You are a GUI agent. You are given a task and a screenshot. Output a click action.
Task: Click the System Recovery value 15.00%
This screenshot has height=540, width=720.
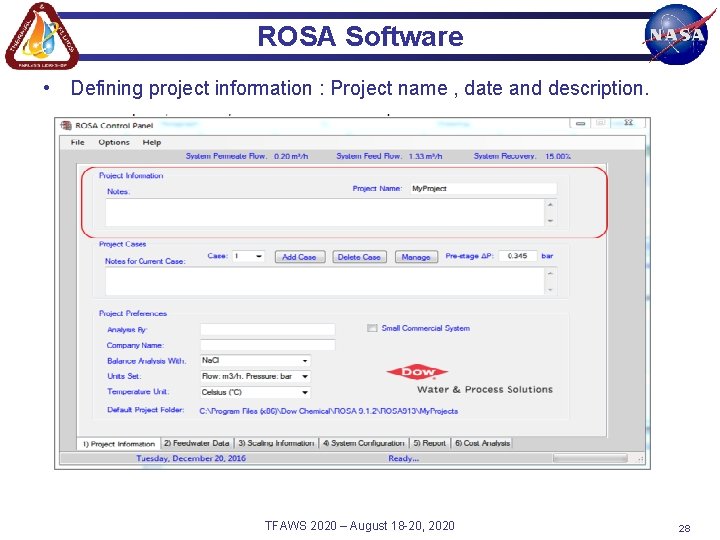558,156
